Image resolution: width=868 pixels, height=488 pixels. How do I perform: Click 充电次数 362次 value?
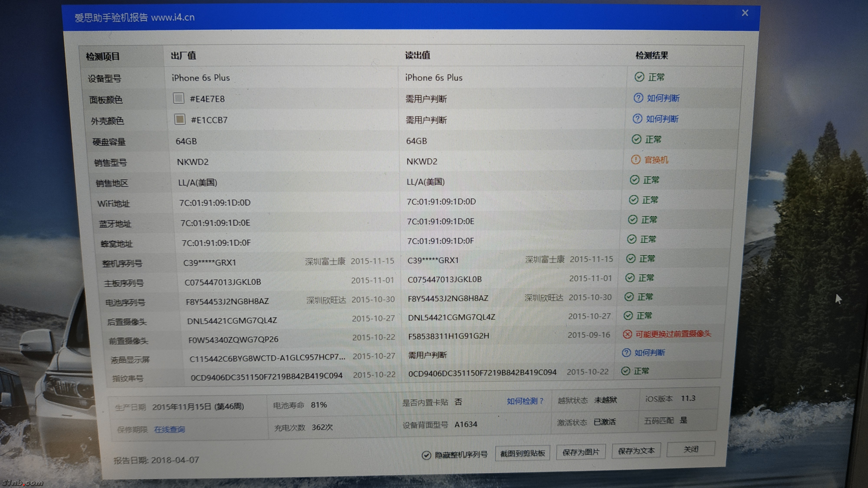[322, 427]
